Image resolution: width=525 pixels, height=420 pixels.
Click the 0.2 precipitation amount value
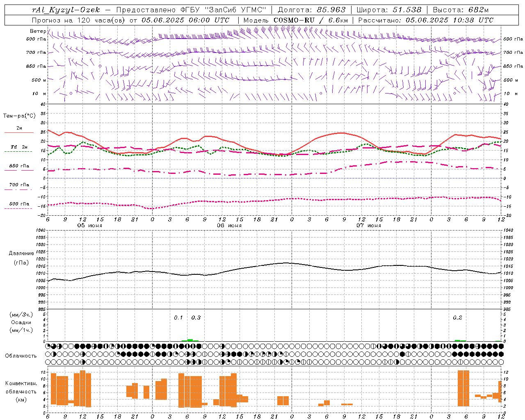tap(457, 317)
